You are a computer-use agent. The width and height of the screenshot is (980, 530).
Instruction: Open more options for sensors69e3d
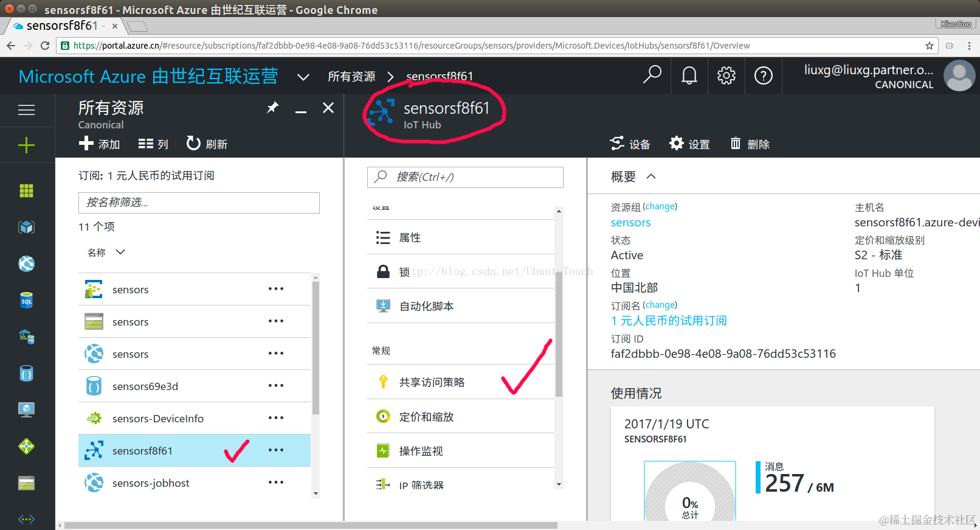[x=276, y=385]
